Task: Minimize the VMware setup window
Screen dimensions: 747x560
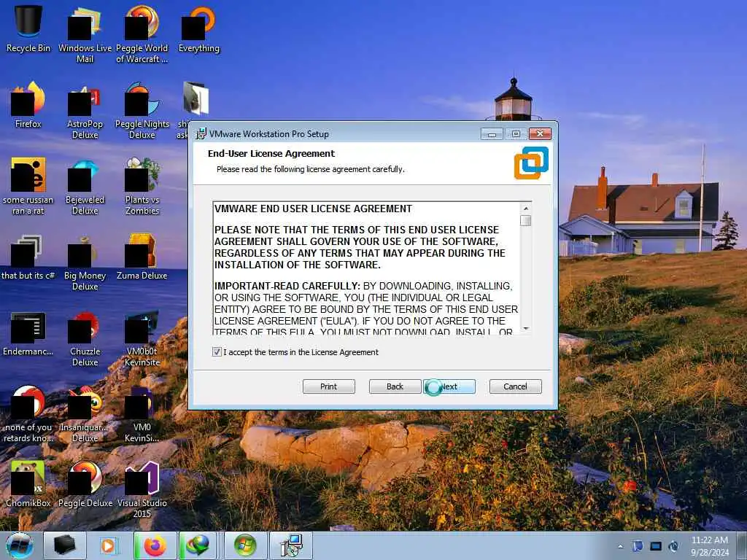Action: click(492, 134)
